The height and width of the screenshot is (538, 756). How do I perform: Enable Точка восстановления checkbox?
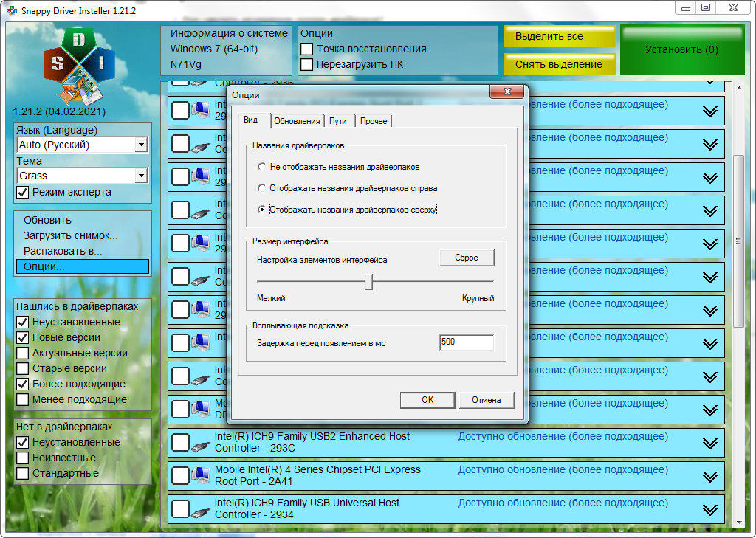pos(307,49)
